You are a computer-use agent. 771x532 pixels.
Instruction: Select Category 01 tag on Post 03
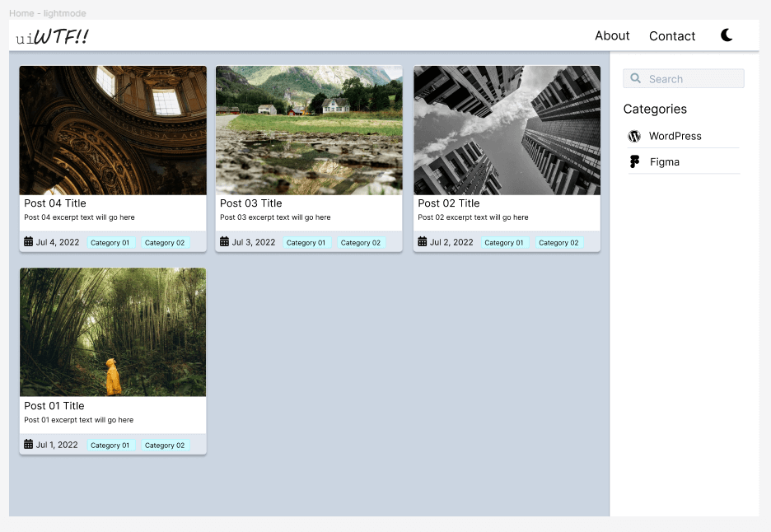click(306, 242)
